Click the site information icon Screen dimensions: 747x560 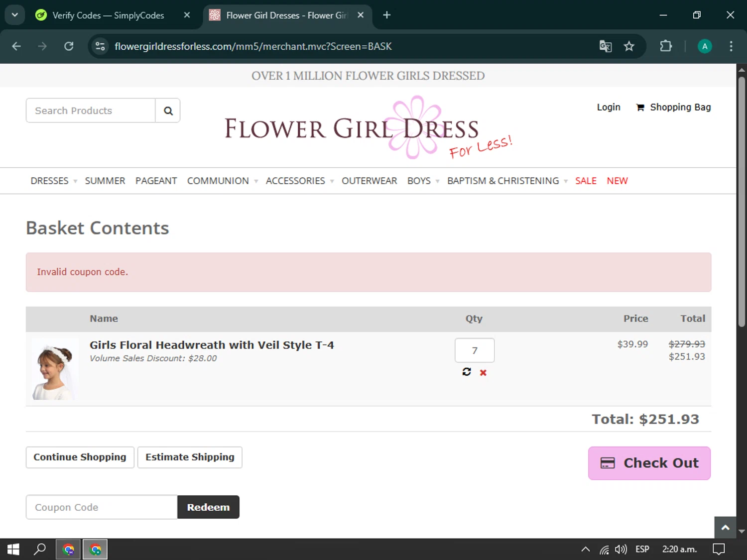100,46
